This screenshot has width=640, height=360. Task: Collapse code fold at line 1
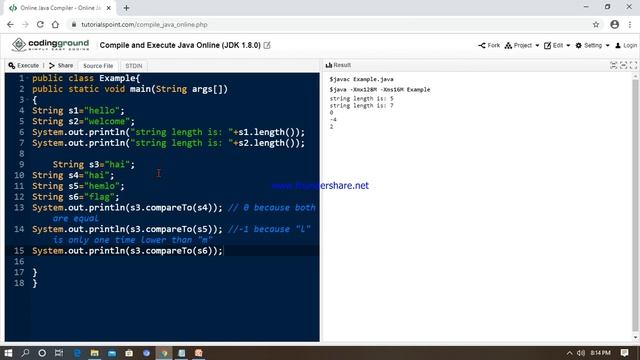tap(27, 78)
